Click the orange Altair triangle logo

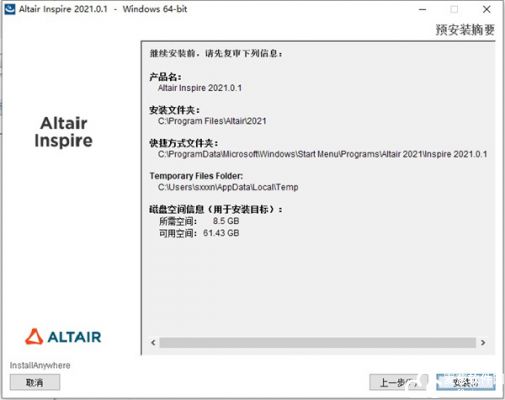34,336
